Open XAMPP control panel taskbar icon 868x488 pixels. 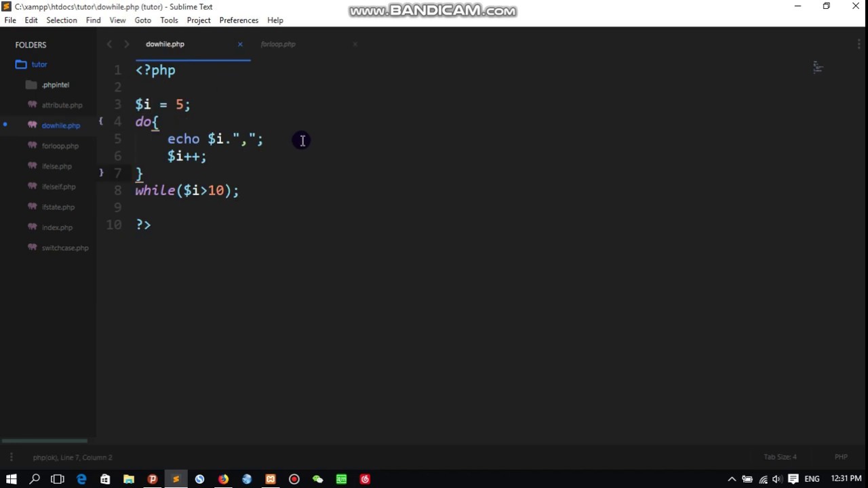(x=271, y=479)
